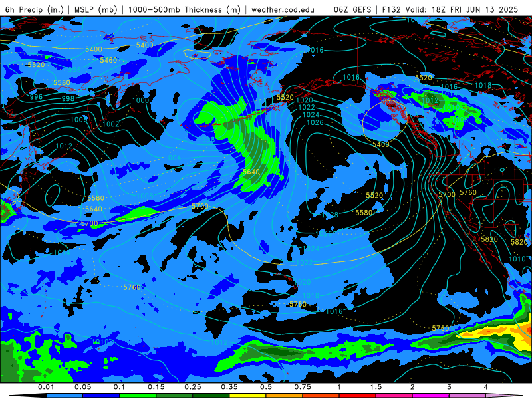The image size is (532, 399).
Task: Select the orange-red 0.75–1 legend swatch
Action: 321,396
